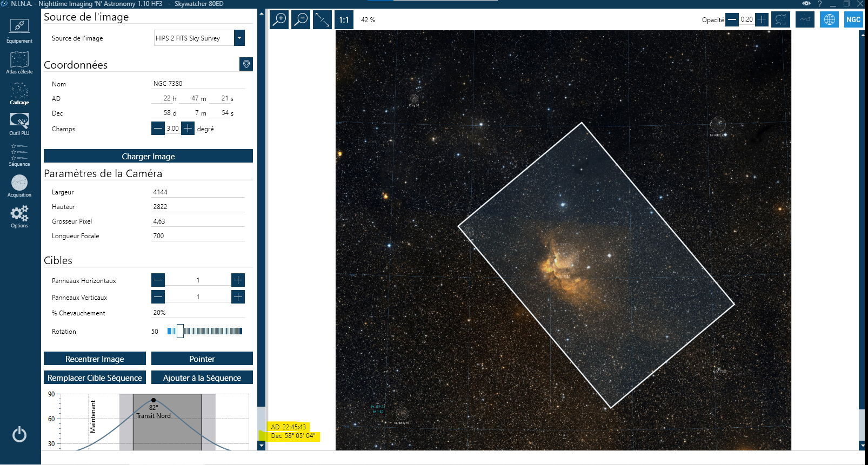This screenshot has width=868, height=465.
Task: Fit the sky image to the view
Action: [323, 20]
